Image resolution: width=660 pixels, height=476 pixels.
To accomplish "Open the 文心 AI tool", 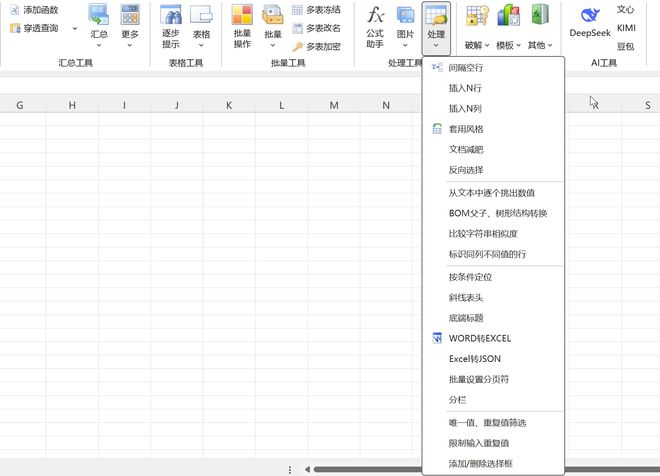I will tap(625, 9).
